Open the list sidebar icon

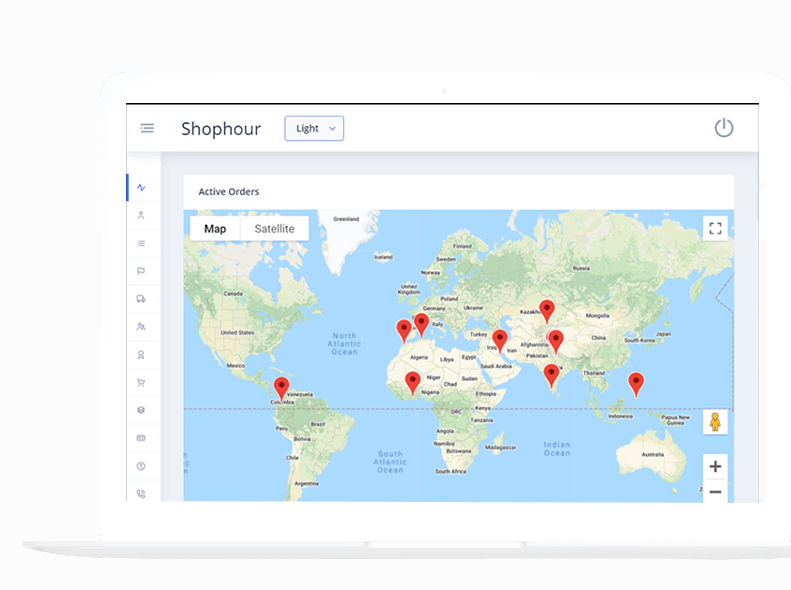point(141,243)
